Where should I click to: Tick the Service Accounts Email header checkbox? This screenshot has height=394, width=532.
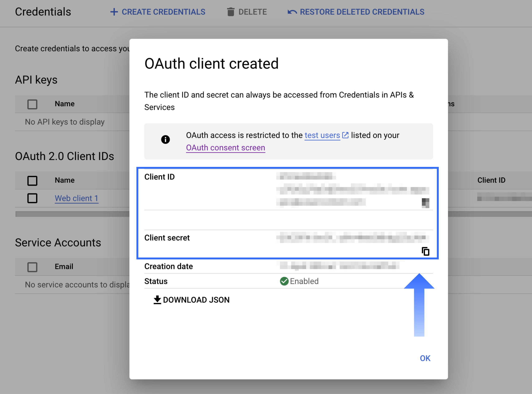pyautogui.click(x=32, y=267)
